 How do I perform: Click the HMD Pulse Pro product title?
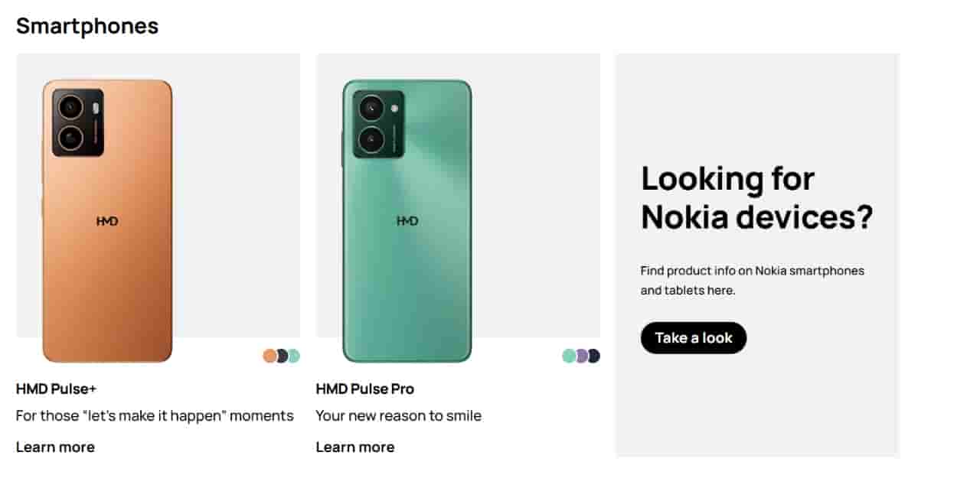pyautogui.click(x=364, y=389)
